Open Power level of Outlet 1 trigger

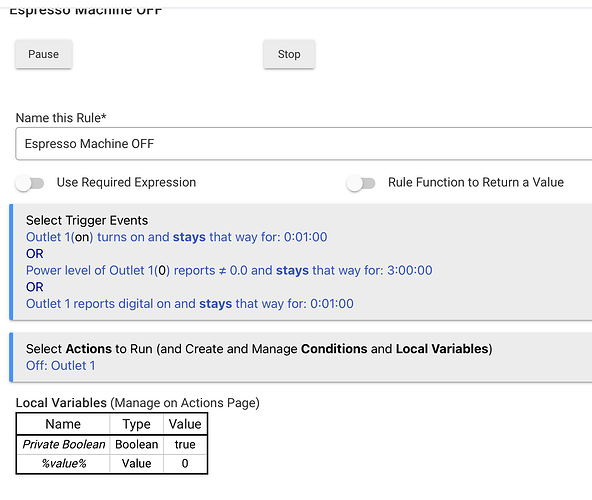click(229, 270)
